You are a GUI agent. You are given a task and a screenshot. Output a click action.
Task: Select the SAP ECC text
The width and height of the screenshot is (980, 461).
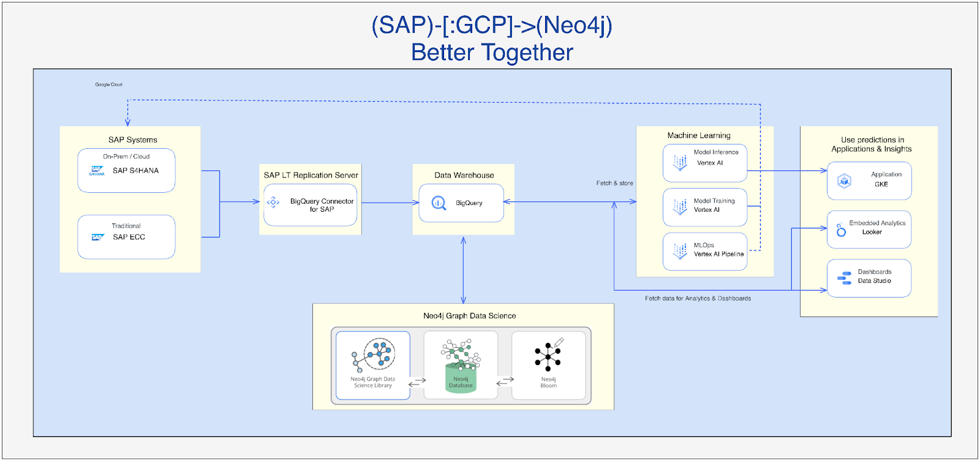pos(129,237)
